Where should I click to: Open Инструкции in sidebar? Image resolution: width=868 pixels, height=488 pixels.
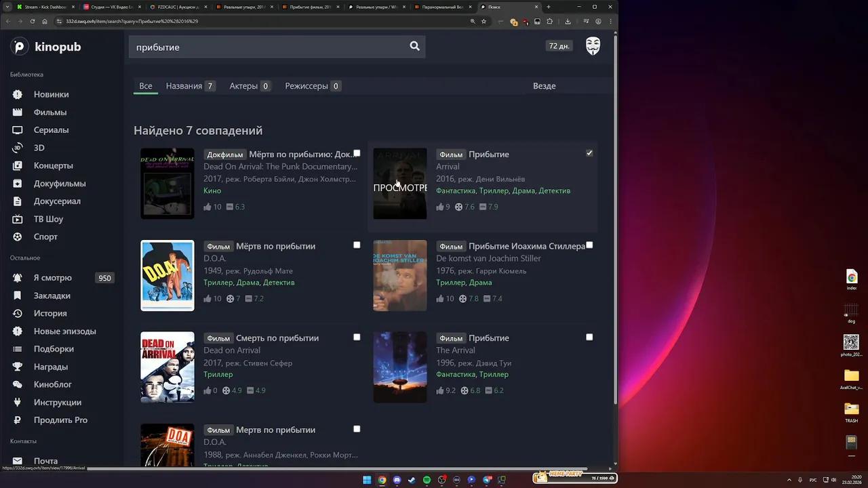[x=57, y=402]
